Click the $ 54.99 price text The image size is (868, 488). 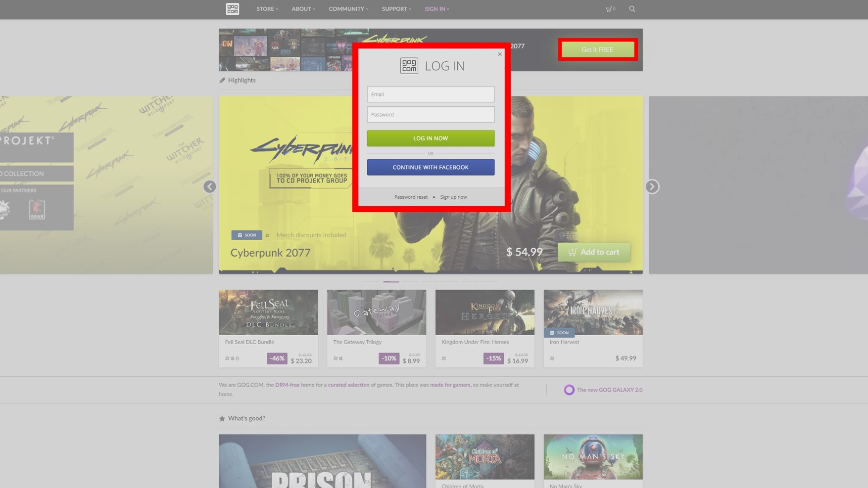(524, 252)
